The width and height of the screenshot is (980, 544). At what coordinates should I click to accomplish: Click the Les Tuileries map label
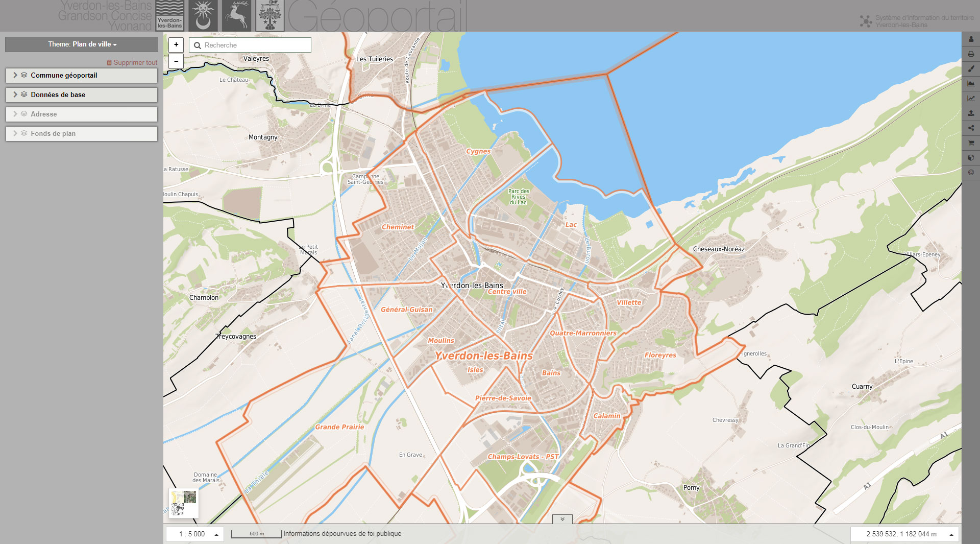pos(375,59)
